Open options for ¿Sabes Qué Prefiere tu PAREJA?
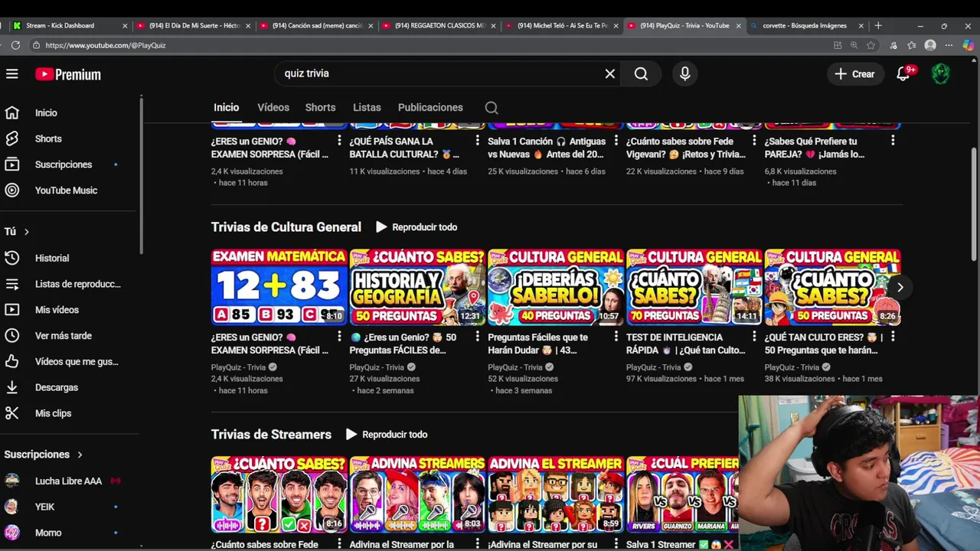Viewport: 980px width, 551px height. pos(893,141)
